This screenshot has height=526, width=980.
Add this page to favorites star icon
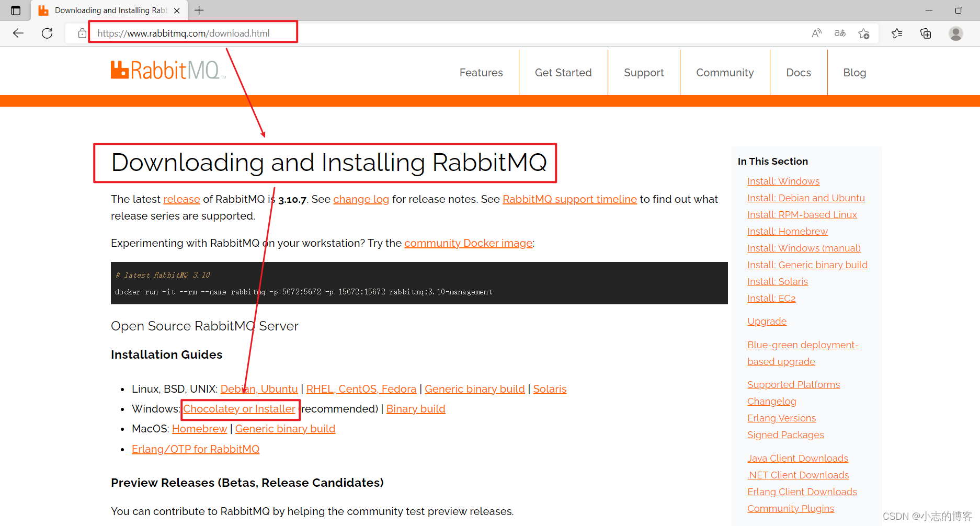[864, 33]
